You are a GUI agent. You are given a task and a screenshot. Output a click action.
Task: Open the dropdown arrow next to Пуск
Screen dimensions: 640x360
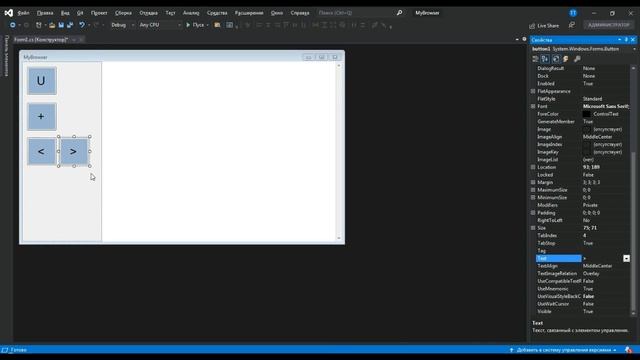[208, 25]
